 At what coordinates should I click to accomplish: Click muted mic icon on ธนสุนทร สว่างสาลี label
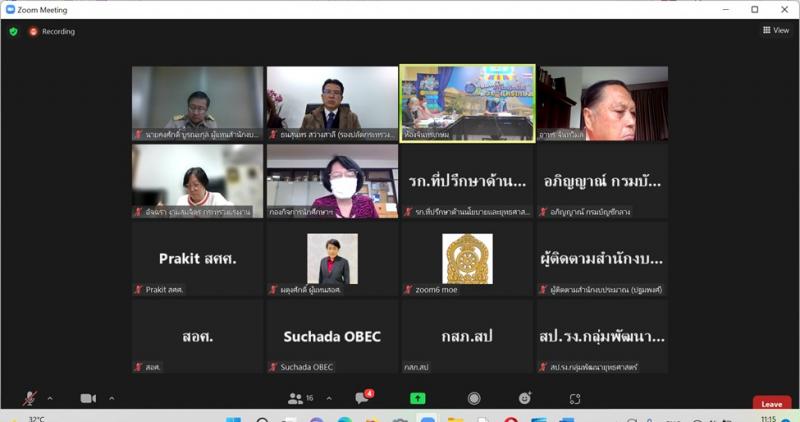tap(273, 135)
